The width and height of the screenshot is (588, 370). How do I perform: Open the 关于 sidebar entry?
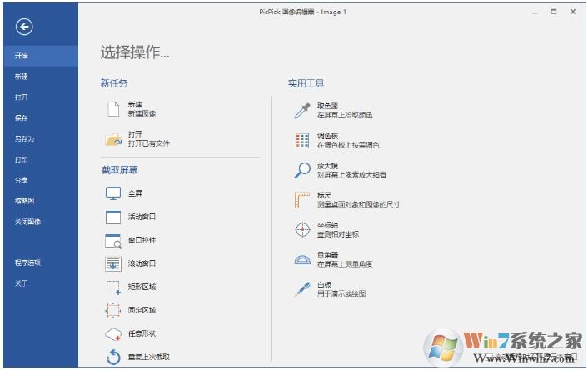[x=41, y=283]
